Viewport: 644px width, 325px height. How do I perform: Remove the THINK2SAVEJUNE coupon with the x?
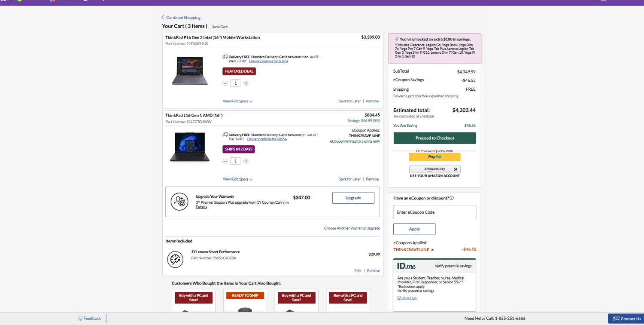pos(432,250)
